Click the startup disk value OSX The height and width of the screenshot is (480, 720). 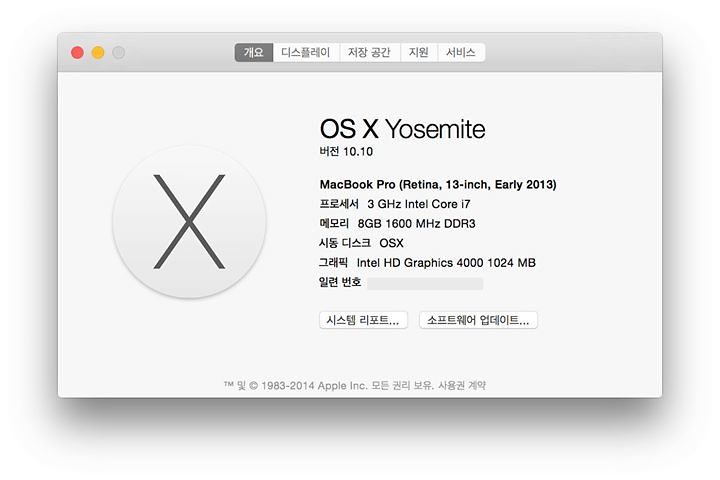point(391,243)
